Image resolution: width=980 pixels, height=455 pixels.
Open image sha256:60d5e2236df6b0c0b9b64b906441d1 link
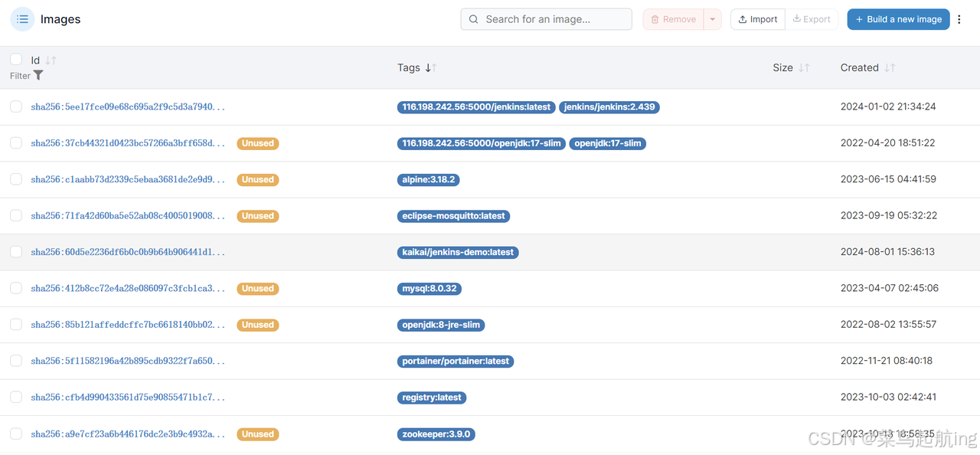pyautogui.click(x=128, y=252)
